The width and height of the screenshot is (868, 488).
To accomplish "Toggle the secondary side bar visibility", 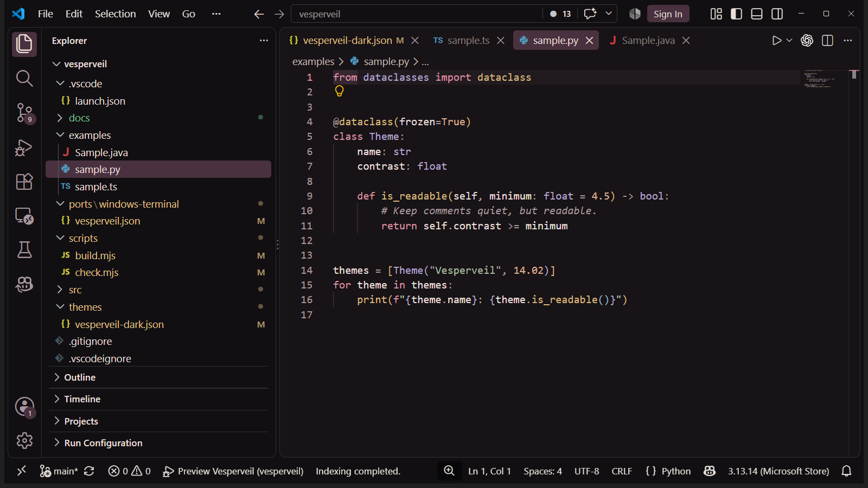I will tap(777, 14).
